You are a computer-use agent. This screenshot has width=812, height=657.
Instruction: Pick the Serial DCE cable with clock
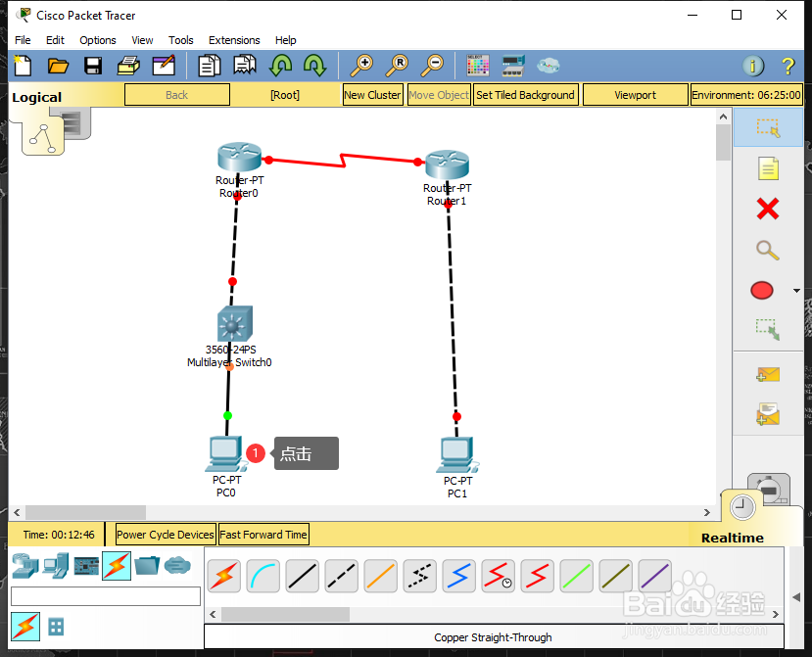pos(499,576)
